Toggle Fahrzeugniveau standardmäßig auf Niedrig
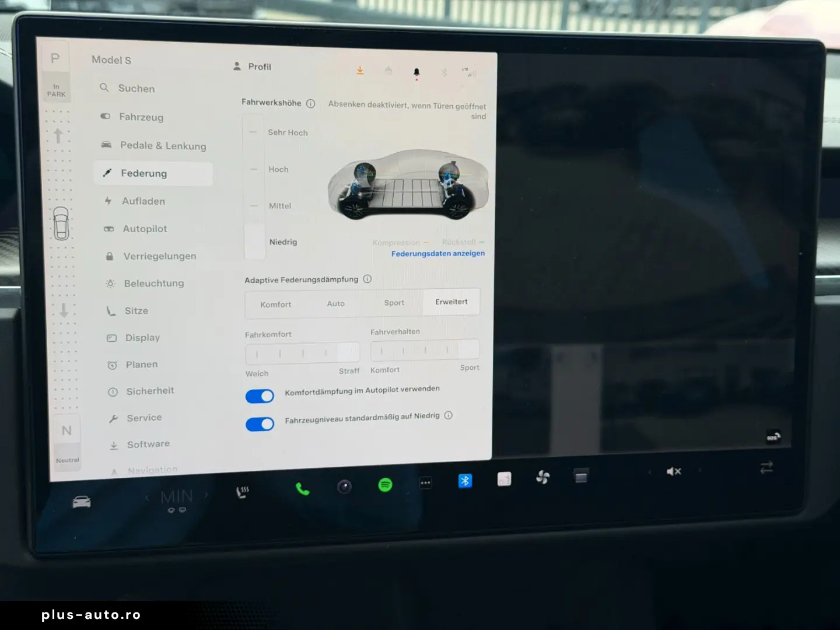Screen dimensions: 840x630 click(260, 424)
